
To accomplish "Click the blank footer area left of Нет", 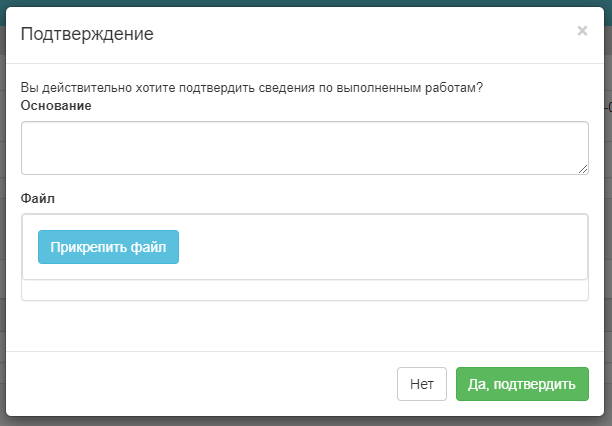I will [x=201, y=384].
